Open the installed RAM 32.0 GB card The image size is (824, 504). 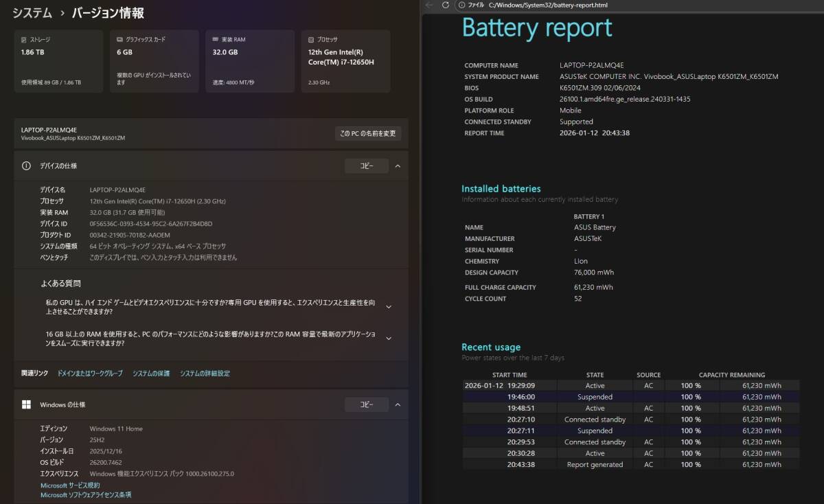click(x=250, y=61)
